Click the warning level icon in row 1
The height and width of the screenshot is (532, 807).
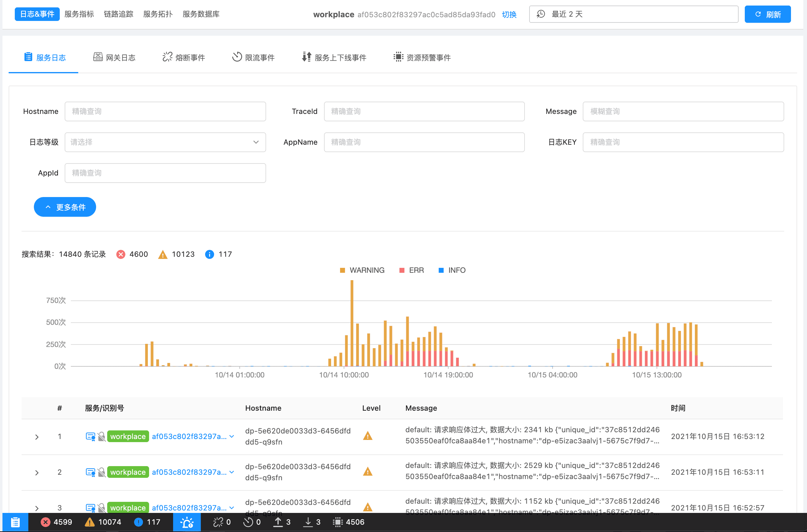tap(367, 436)
